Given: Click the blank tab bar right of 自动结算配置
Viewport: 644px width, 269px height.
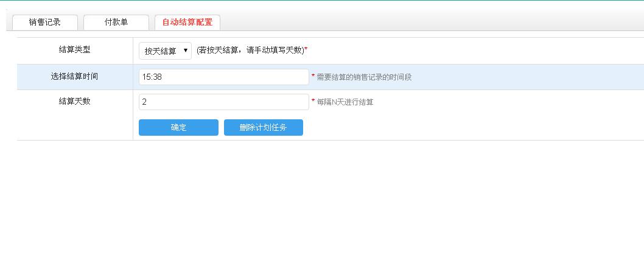Looking at the screenshot, I should [x=426, y=23].
